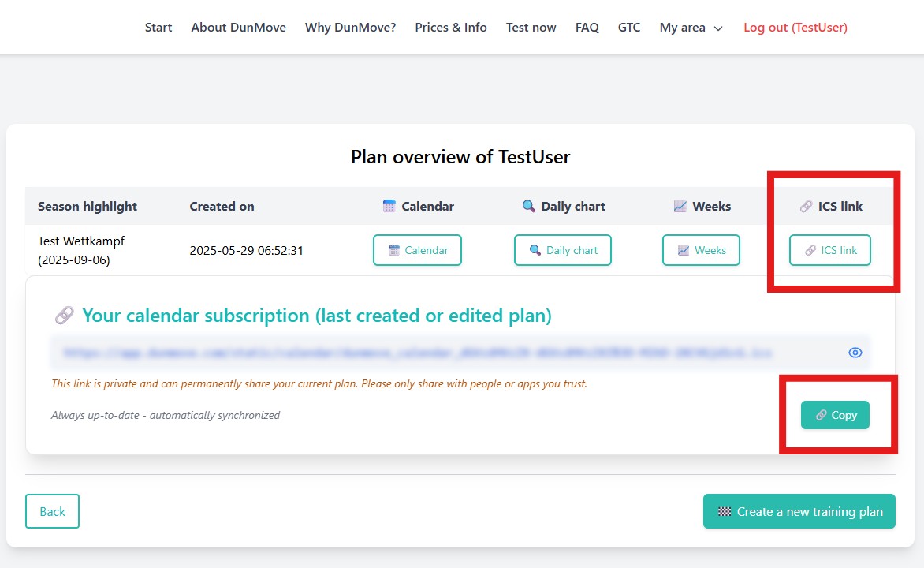Reveal the blurred link with the eye icon
The height and width of the screenshot is (568, 924).
tap(855, 353)
